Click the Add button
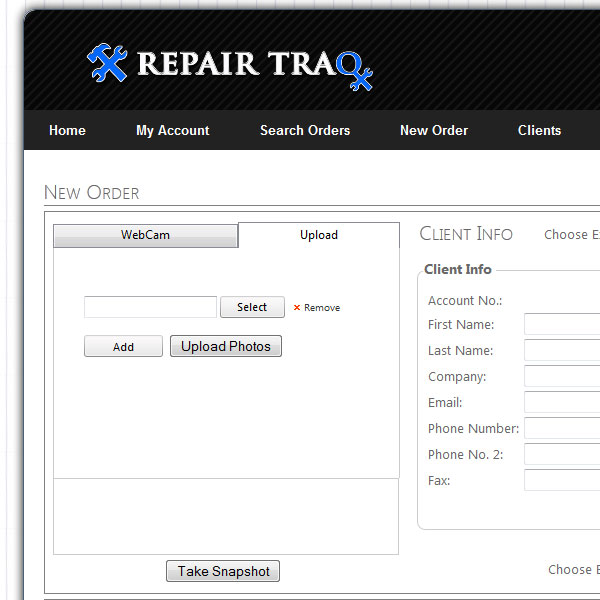600x600 pixels. [123, 347]
